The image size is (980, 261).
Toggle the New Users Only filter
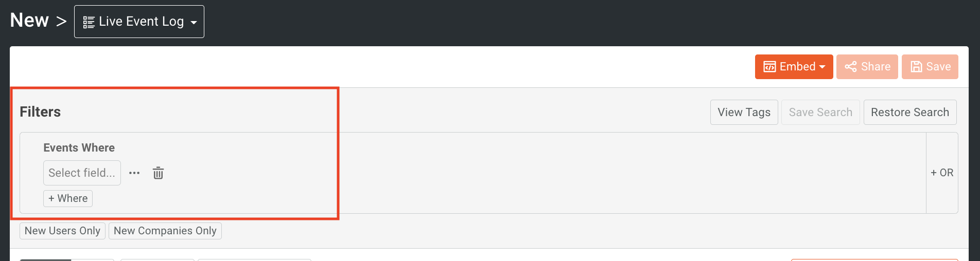tap(62, 231)
